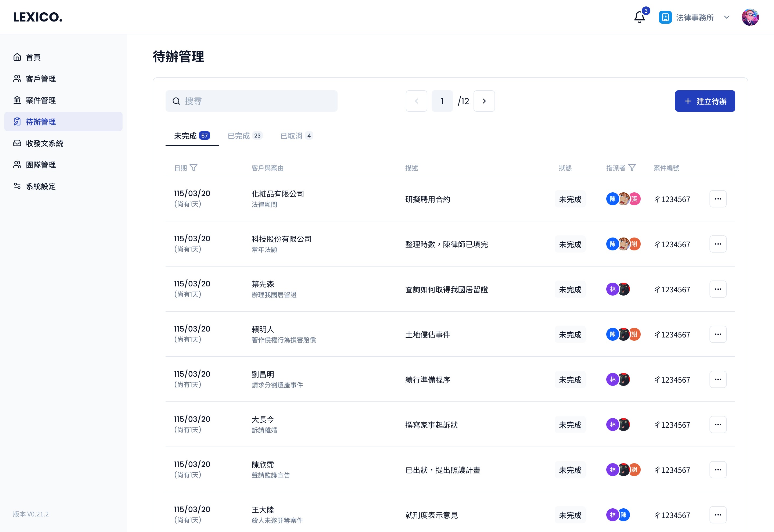Click the 建立待辦 button
Screen dimensions: 774x532
(x=705, y=101)
